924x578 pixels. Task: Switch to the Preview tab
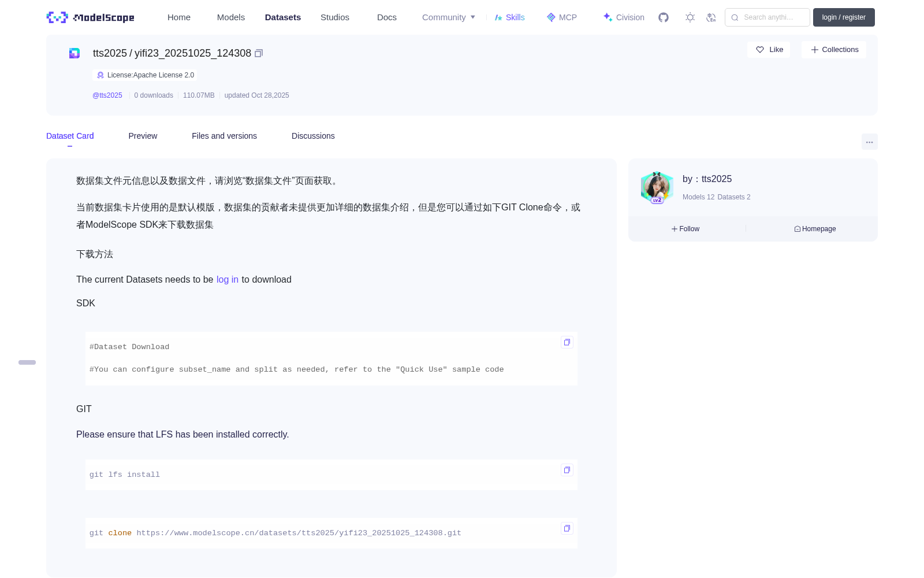tap(143, 136)
